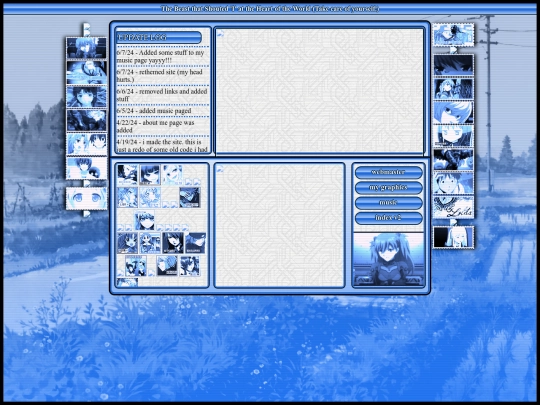
Task: Click the fourth stamp in the right stamp column
Action: click(454, 112)
